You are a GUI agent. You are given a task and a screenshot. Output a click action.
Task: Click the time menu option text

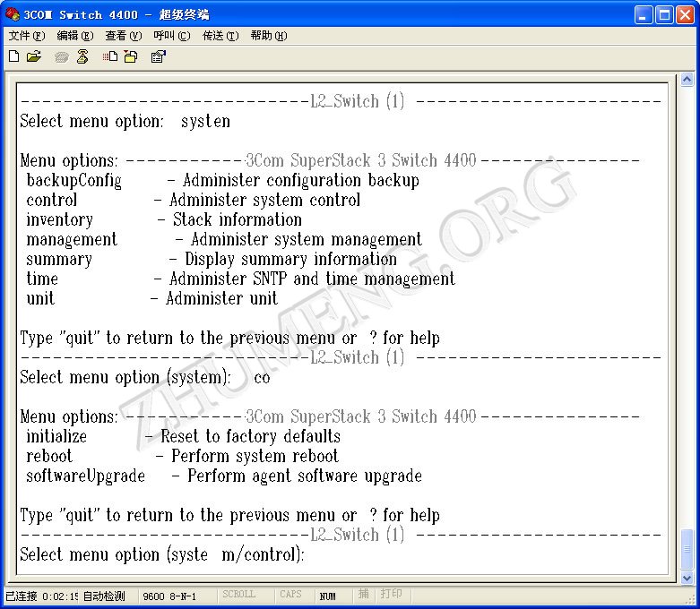point(42,279)
